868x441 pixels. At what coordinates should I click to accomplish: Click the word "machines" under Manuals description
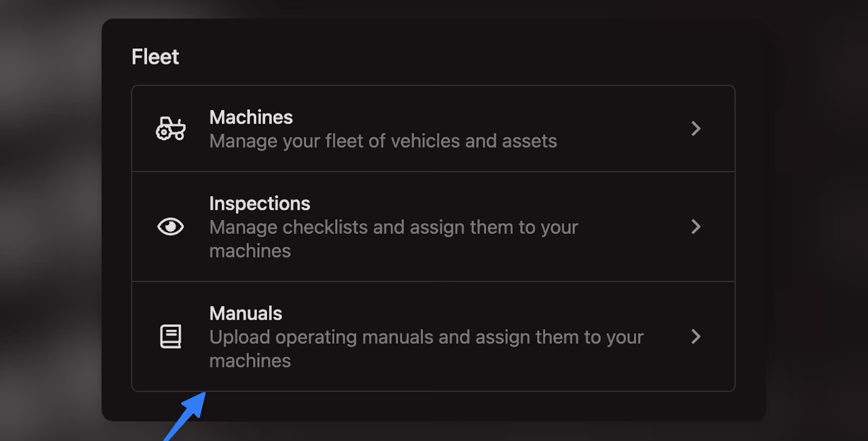pyautogui.click(x=250, y=361)
